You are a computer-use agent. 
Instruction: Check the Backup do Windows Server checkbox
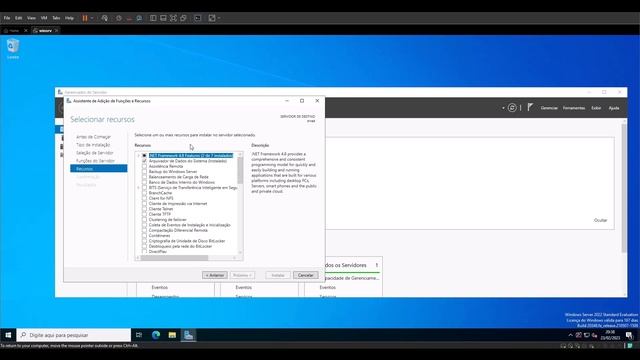tap(144, 171)
